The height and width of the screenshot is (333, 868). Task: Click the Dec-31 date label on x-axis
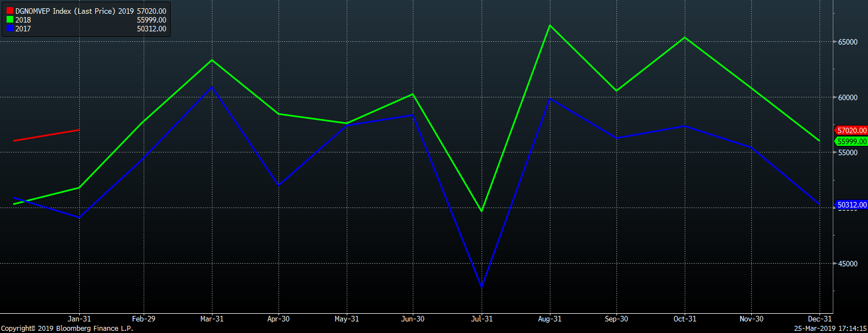pos(820,319)
